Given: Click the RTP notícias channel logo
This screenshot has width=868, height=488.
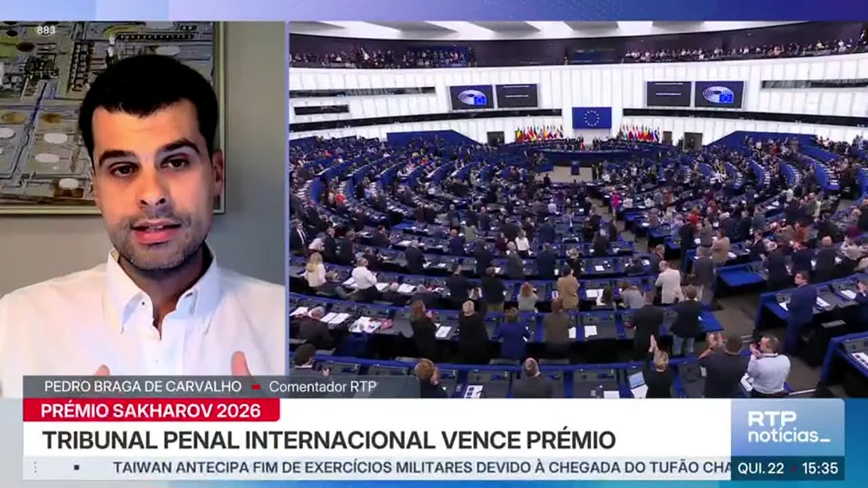Looking at the screenshot, I should [x=788, y=427].
